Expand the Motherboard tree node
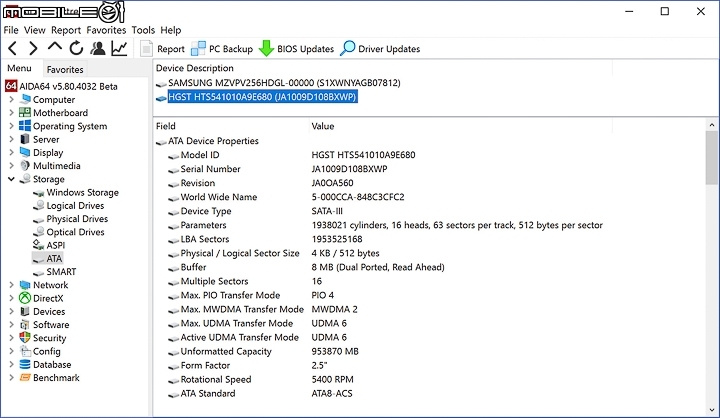This screenshot has width=720, height=418. [11, 113]
